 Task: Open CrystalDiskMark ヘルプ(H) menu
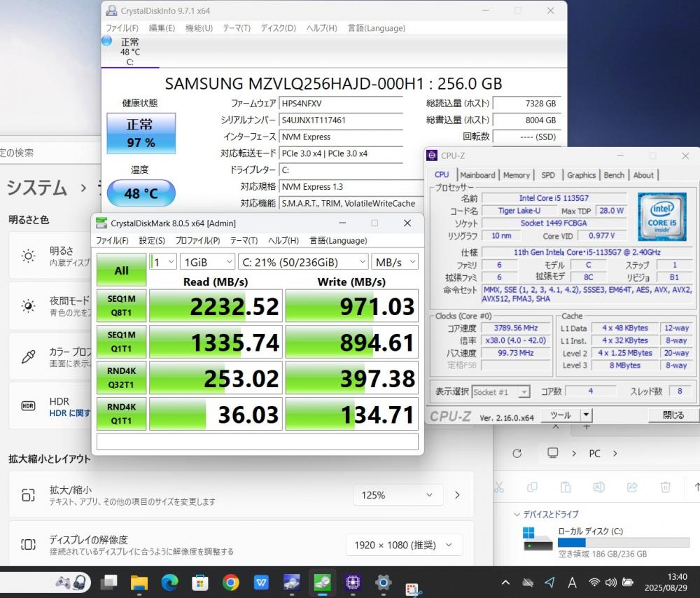[283, 241]
